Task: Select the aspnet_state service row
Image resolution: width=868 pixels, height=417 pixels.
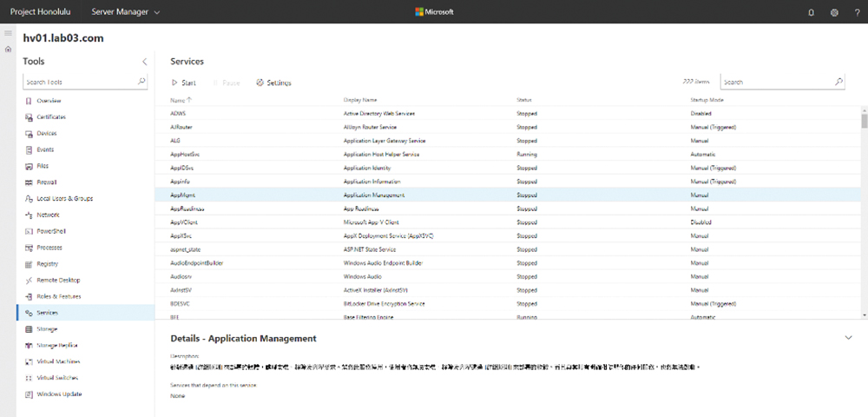Action: tap(508, 249)
